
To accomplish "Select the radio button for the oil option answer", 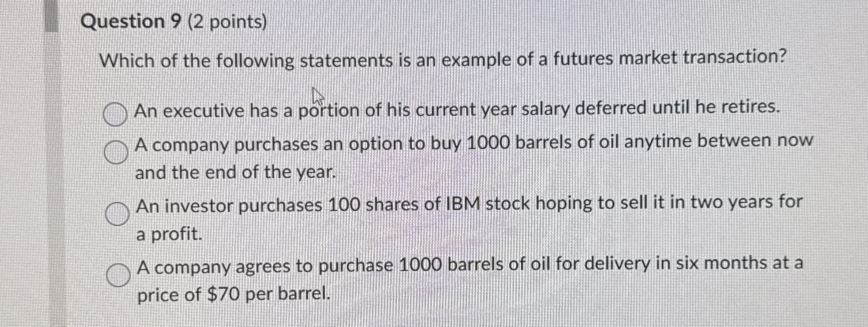I will tap(116, 151).
